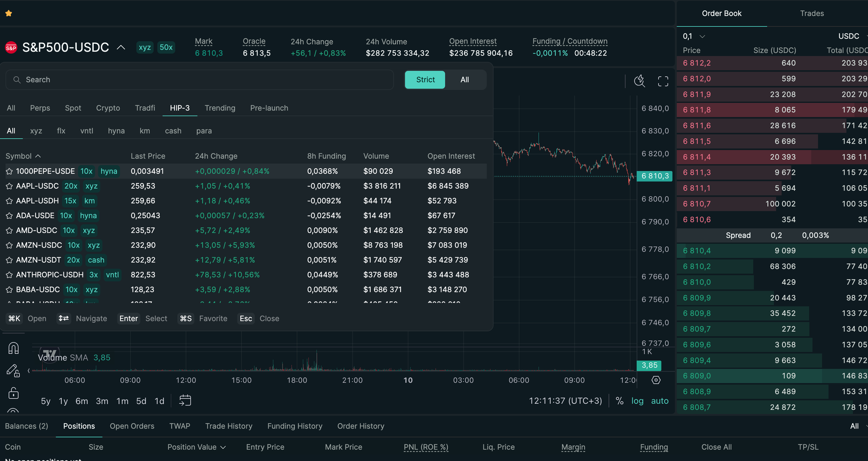Image resolution: width=868 pixels, height=461 pixels.
Task: Switch to the Spot category tab
Action: click(73, 108)
